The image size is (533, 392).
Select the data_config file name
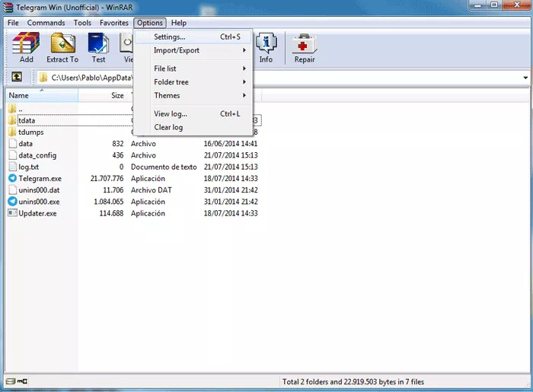click(37, 155)
